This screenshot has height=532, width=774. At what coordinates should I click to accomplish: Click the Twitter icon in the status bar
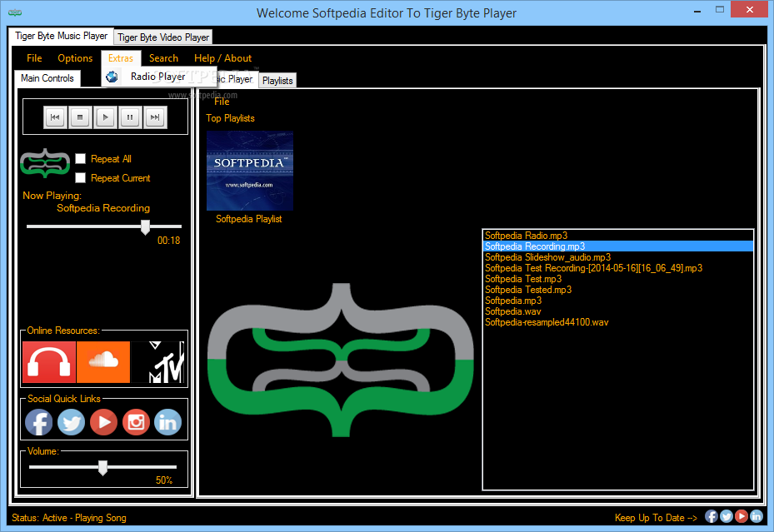[x=727, y=516]
